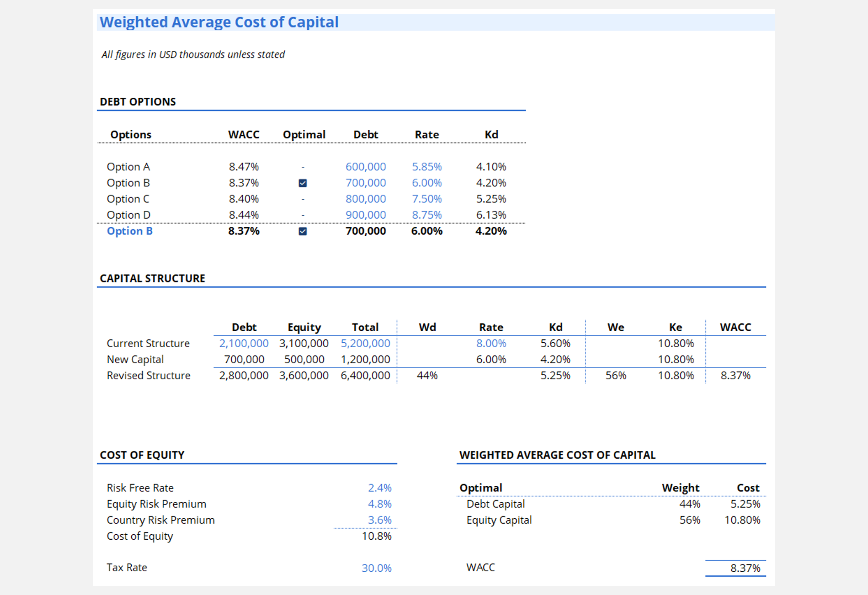Select the Weighted Average Cost of Capital title
Viewport: 868px width, 595px height.
219,22
